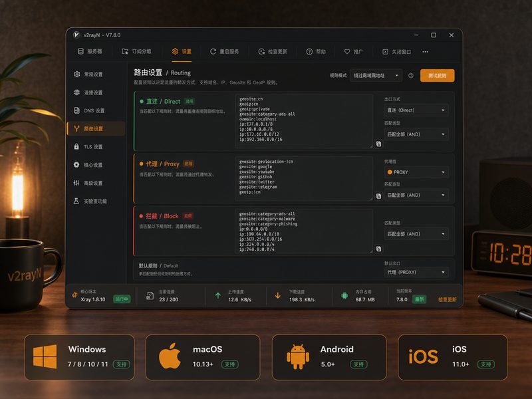This screenshot has height=399, width=532.
Task: Click 检查更新 in the top toolbar
Action: click(x=273, y=52)
